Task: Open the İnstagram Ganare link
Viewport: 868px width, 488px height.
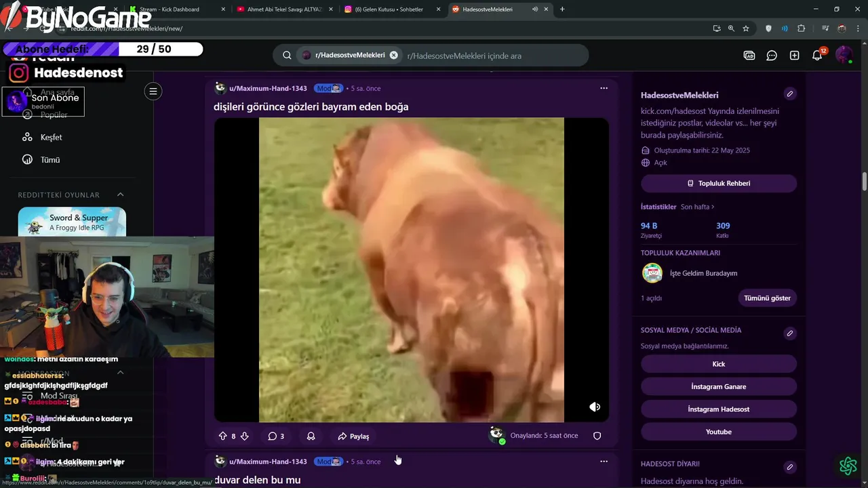Action: [719, 386]
